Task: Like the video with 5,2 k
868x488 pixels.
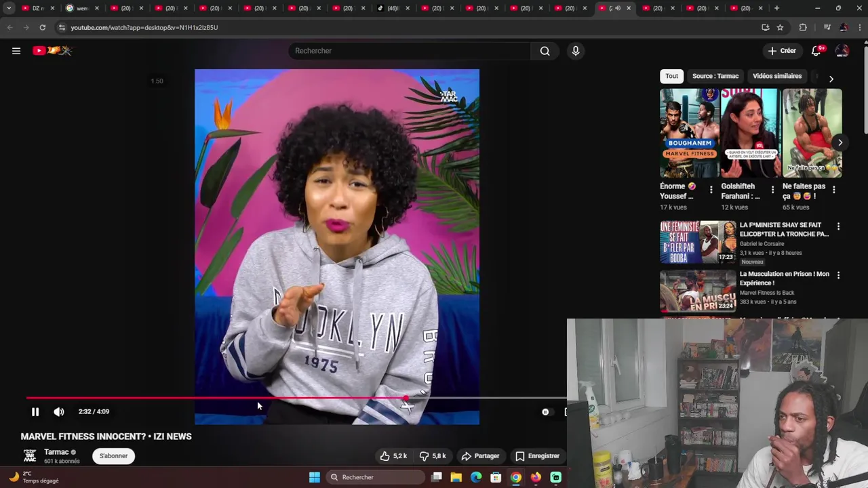Action: pyautogui.click(x=393, y=456)
